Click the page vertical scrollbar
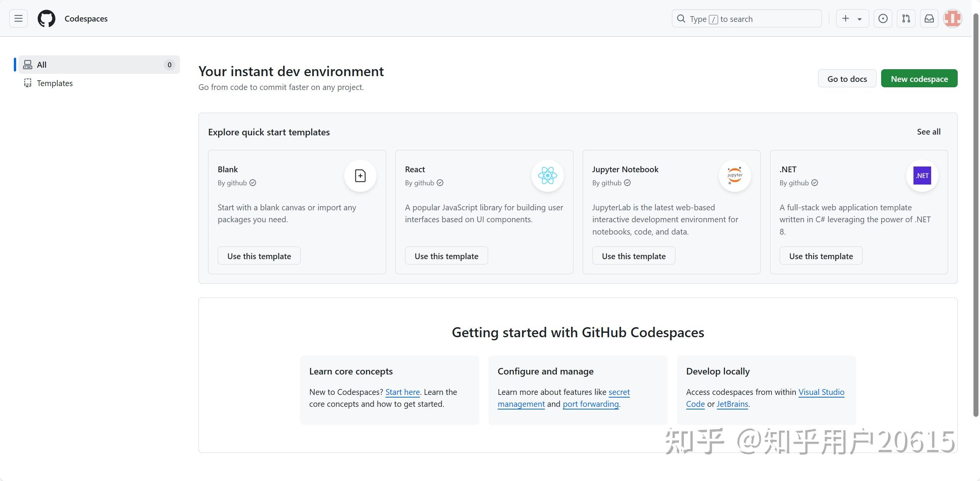The height and width of the screenshot is (481, 980). coord(975,215)
